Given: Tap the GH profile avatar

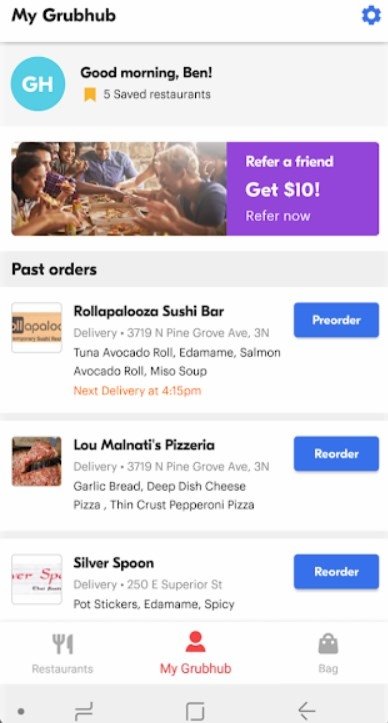Looking at the screenshot, I should click(38, 84).
